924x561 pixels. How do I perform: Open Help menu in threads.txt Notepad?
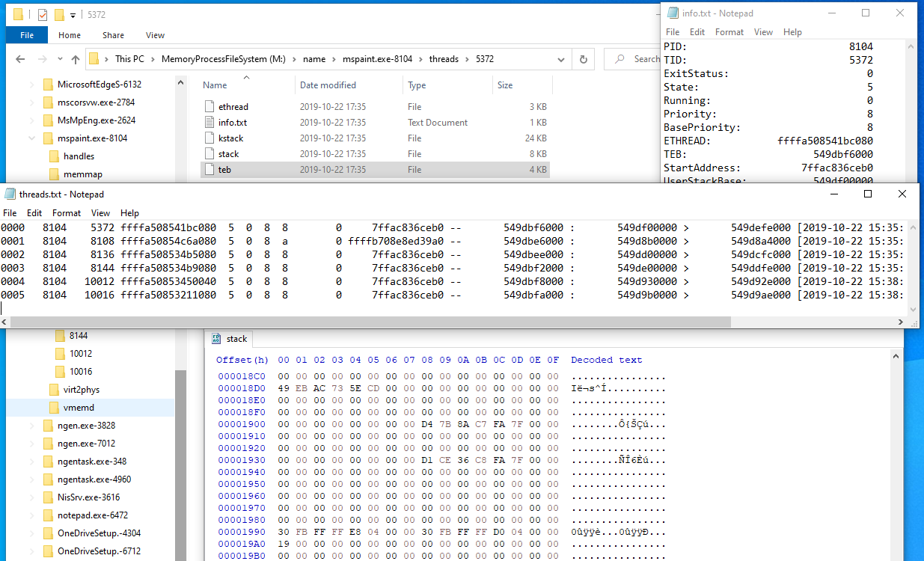129,213
